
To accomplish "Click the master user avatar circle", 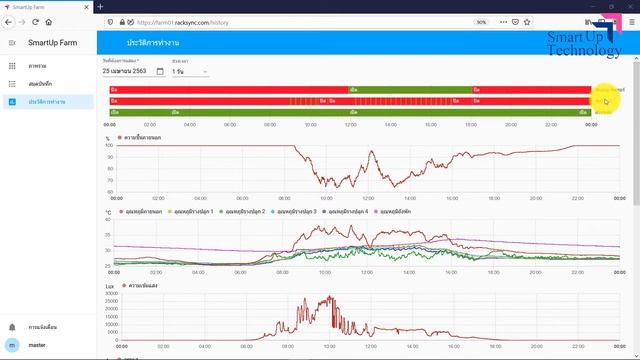I will [12, 345].
